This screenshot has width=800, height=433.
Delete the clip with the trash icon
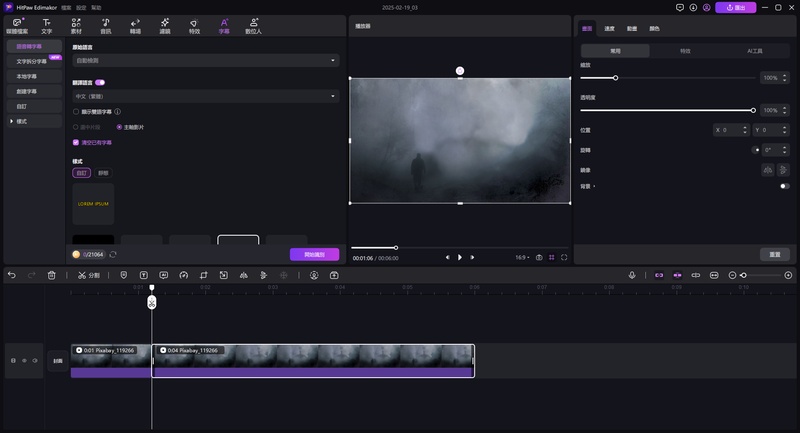51,275
